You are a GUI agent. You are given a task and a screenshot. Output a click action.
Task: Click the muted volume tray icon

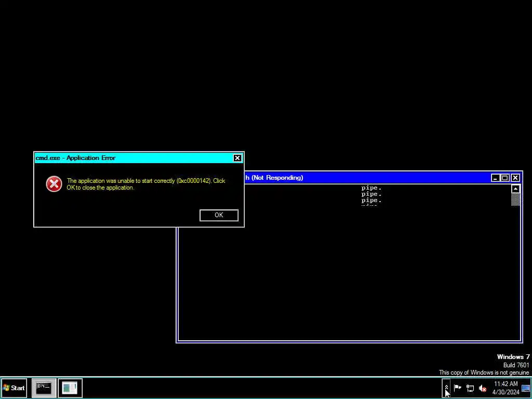pos(482,388)
